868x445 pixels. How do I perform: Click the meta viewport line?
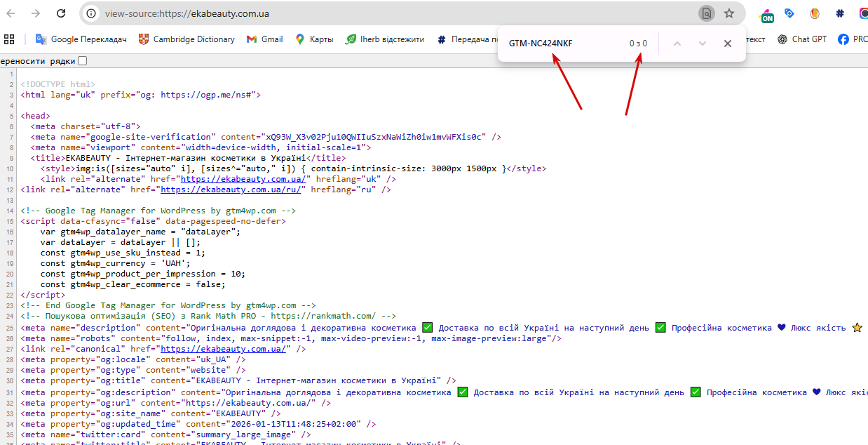[x=201, y=147]
